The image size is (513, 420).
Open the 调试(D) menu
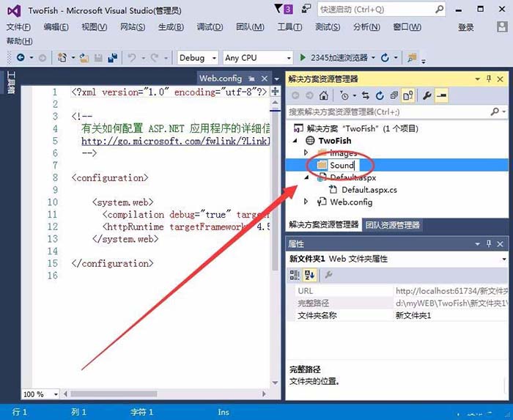coord(210,27)
